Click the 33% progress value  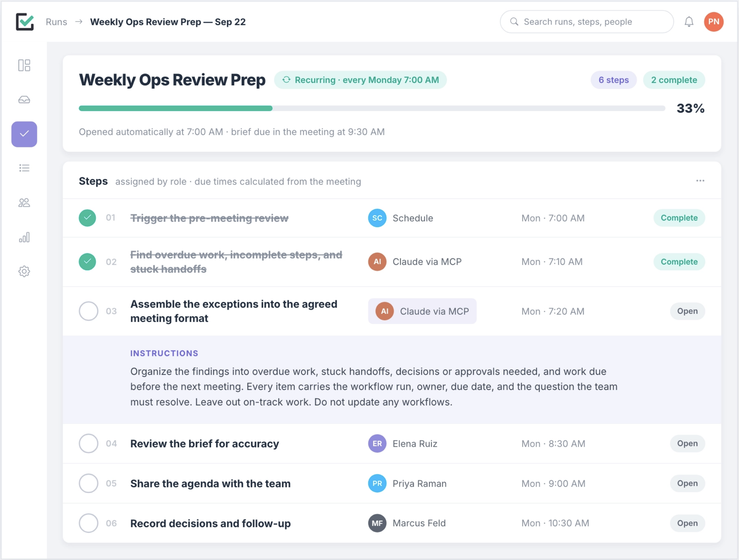click(690, 108)
